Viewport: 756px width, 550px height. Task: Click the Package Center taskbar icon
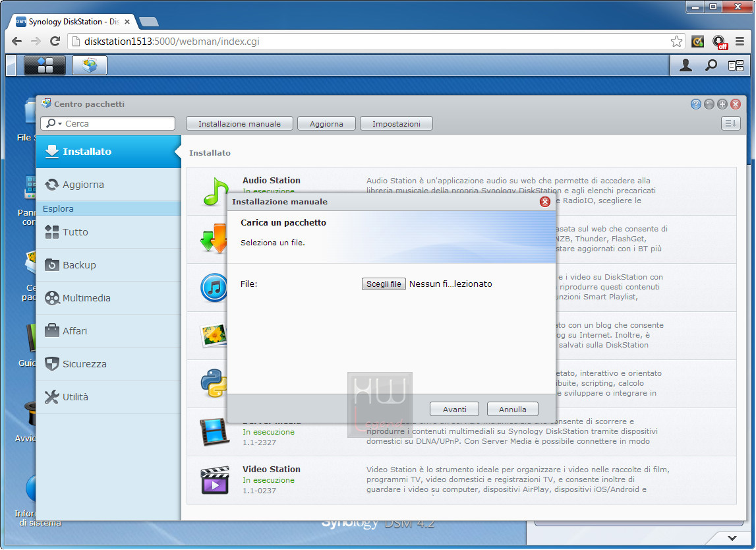pos(90,65)
